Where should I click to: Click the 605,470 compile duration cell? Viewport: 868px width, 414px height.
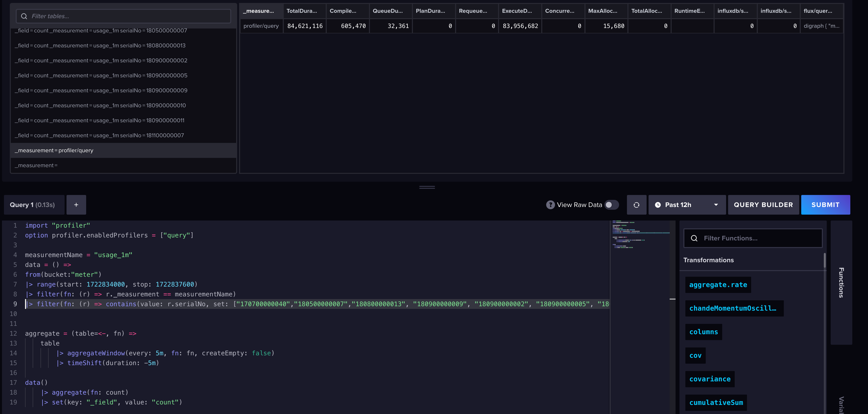pos(348,26)
